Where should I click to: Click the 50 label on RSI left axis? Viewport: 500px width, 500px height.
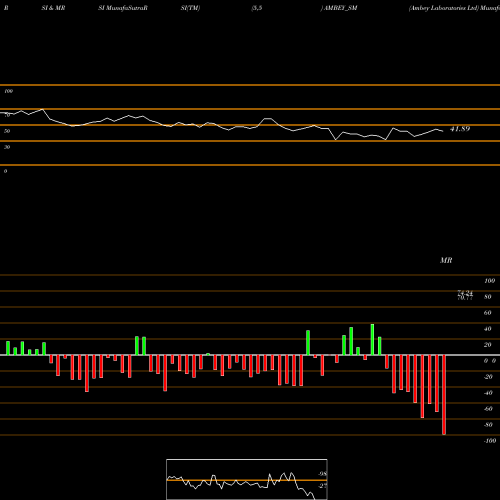[7, 131]
